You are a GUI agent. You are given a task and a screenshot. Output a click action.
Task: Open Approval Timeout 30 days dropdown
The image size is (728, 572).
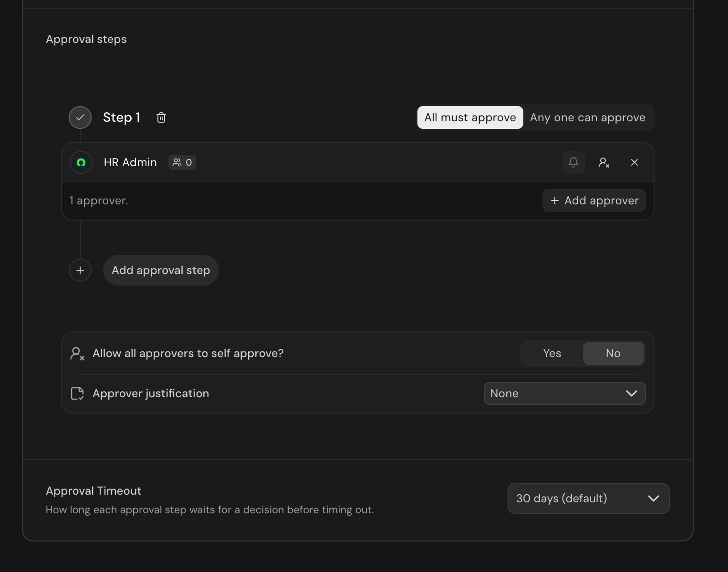[589, 498]
